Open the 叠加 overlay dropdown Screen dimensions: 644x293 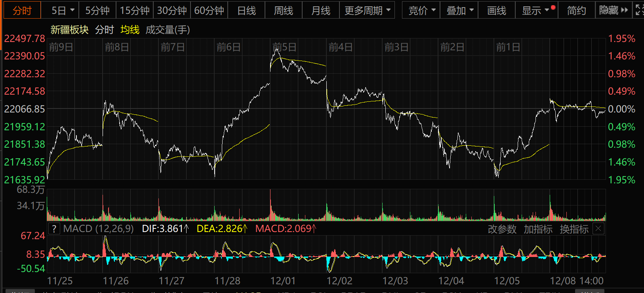(459, 10)
